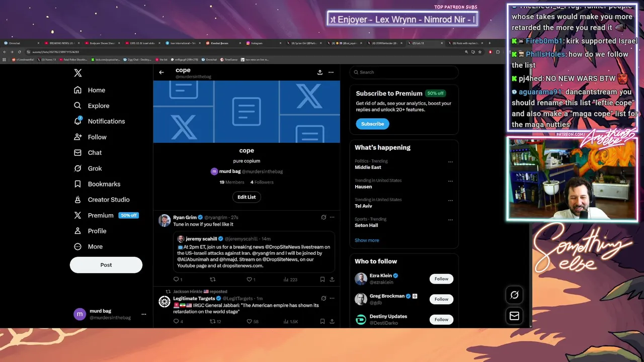The image size is (644, 362).
Task: Share Ryan Grim's post
Action: [x=332, y=280]
